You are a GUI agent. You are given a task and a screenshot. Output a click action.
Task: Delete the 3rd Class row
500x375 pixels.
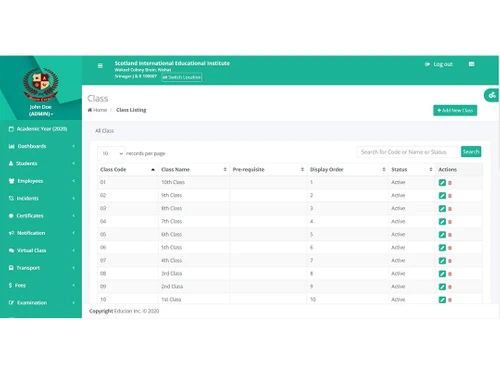pos(450,274)
